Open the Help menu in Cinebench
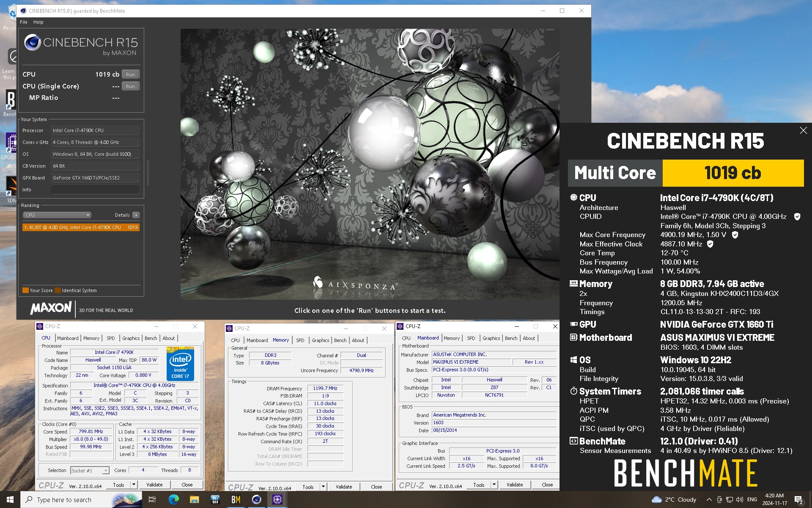 tap(38, 22)
